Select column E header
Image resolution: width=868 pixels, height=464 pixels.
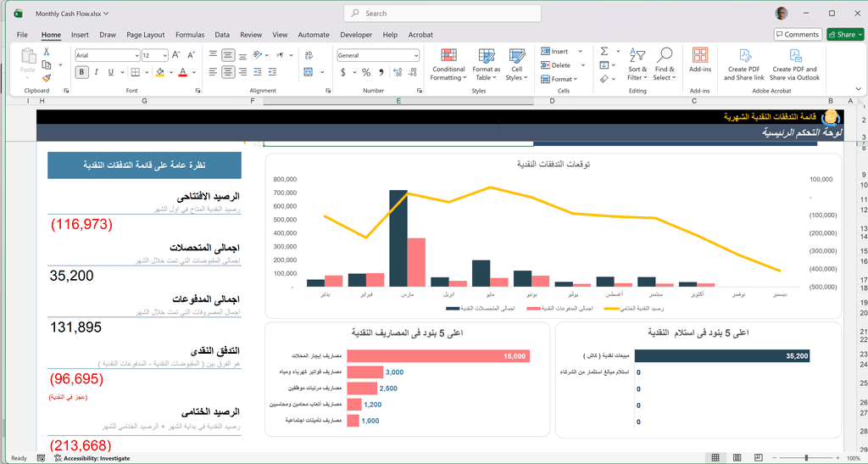(398, 101)
